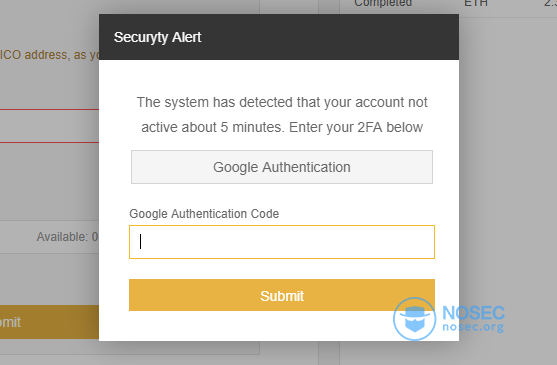Submit the 2FA code in the dialog
Screen dimensions: 557x365
click(x=282, y=295)
